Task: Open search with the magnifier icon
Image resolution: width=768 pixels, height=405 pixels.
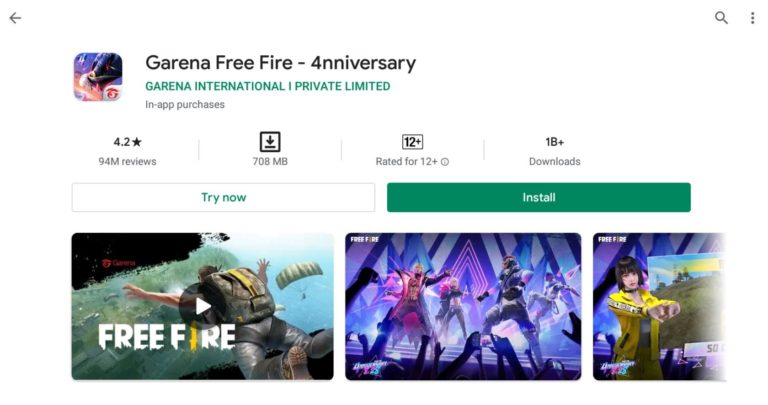Action: [721, 18]
